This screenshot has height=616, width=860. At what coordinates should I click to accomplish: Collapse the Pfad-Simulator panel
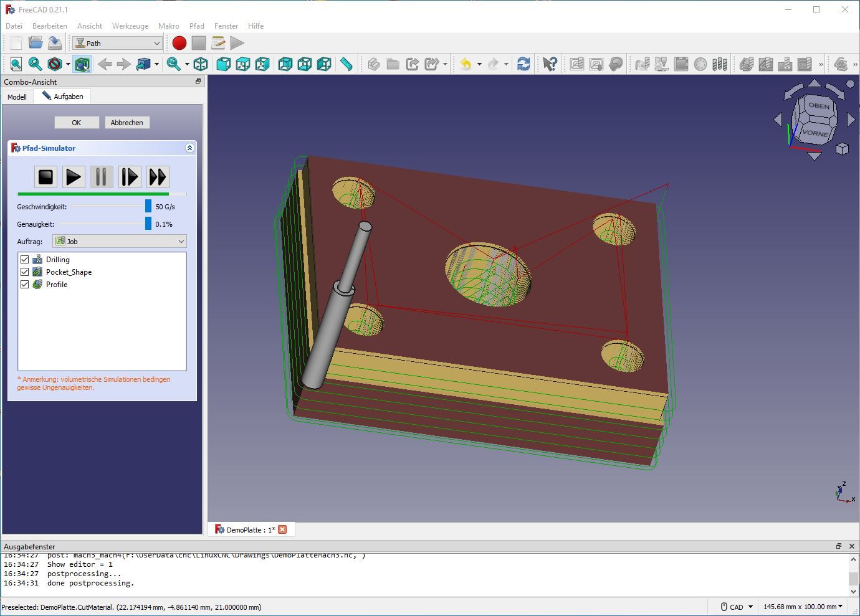pos(189,148)
